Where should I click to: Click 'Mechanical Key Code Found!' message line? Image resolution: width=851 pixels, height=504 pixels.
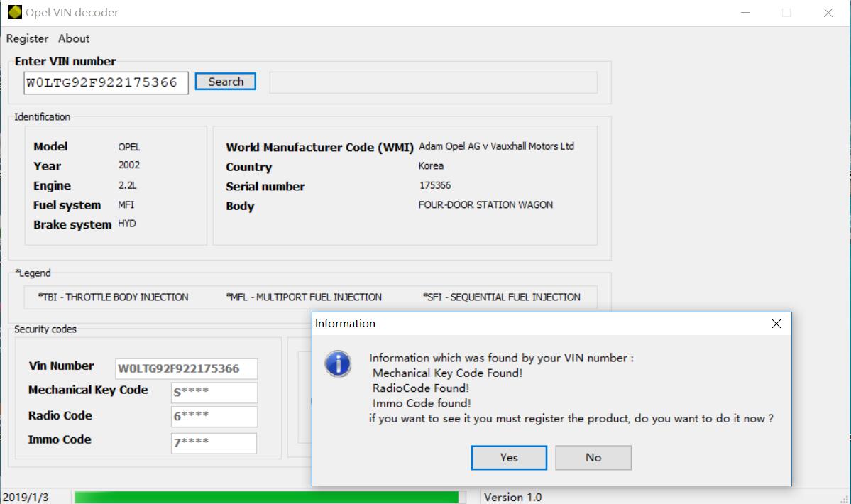(447, 373)
